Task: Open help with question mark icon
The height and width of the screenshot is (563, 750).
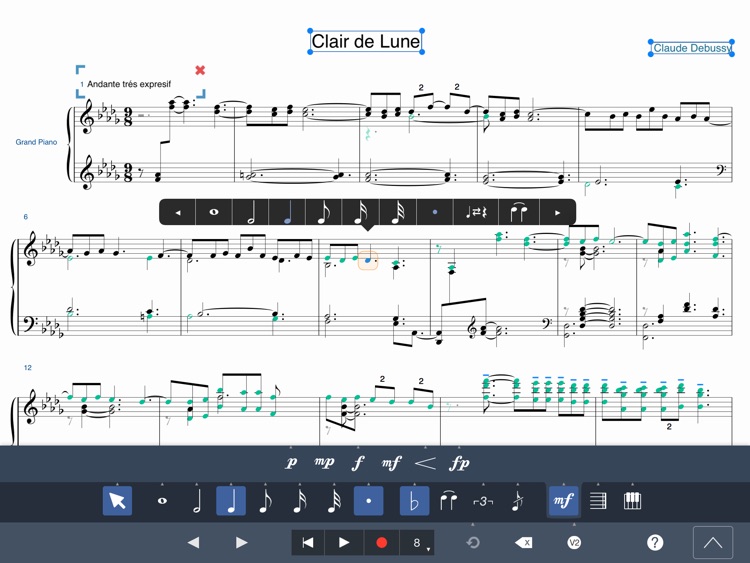Action: 655,543
